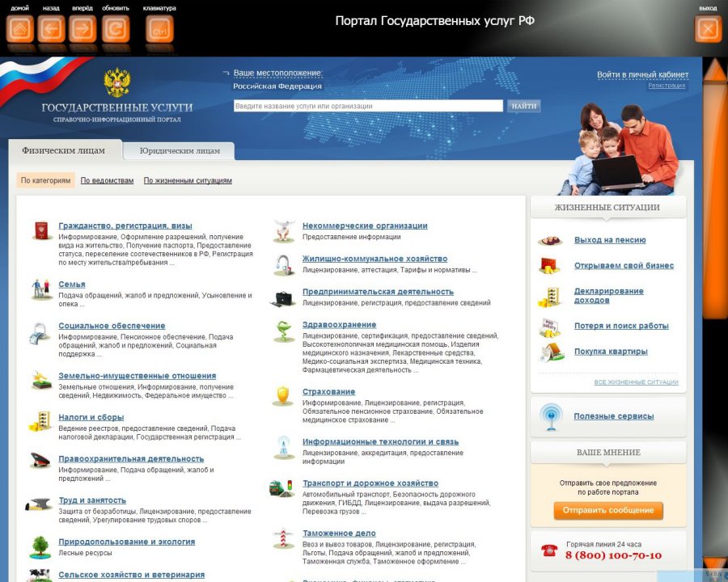Click the exit kiosk button

click(708, 30)
